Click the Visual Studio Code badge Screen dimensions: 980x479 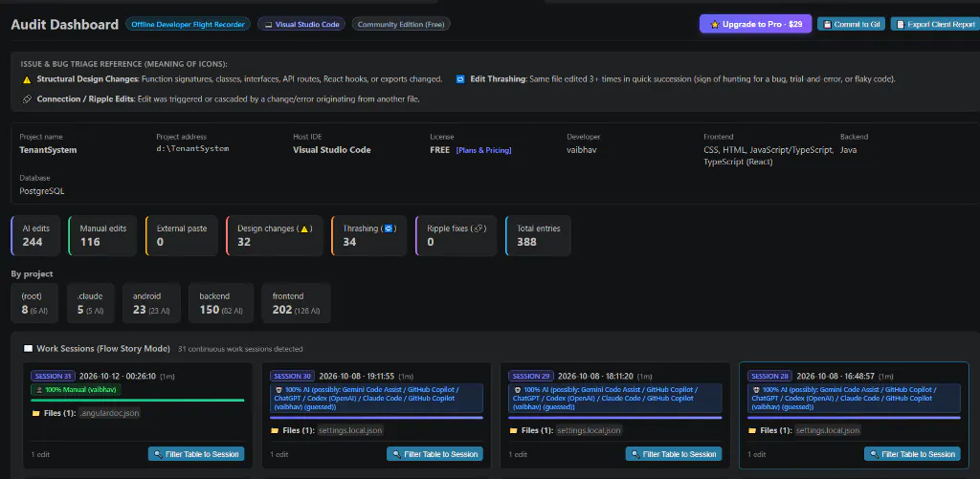pyautogui.click(x=301, y=24)
